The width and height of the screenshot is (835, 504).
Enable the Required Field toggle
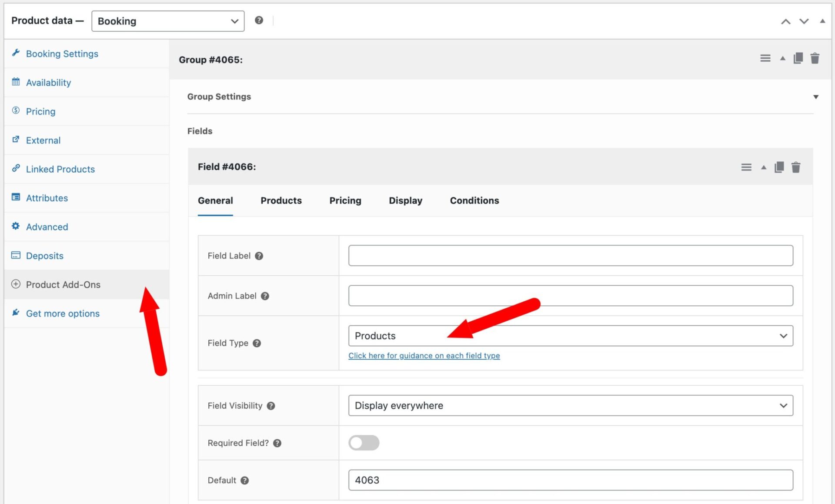click(x=364, y=443)
